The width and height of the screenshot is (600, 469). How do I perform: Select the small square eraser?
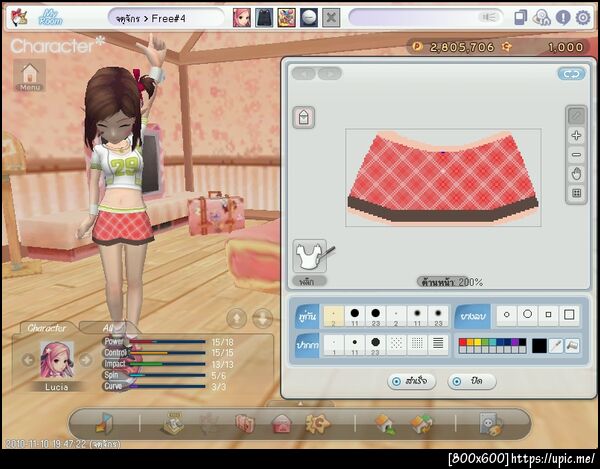click(548, 315)
